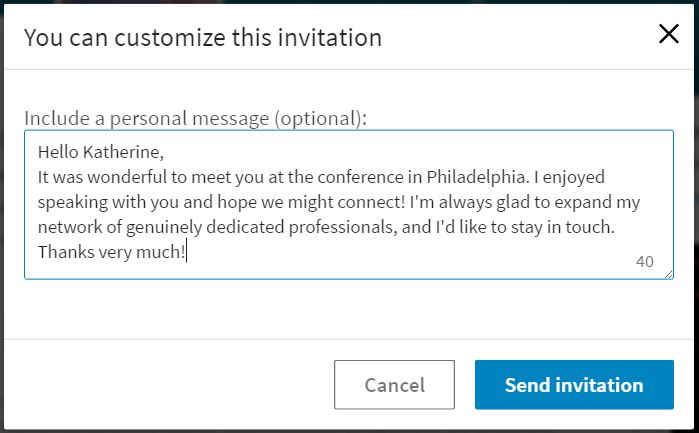Click the remaining character counter showing 40

pyautogui.click(x=644, y=262)
